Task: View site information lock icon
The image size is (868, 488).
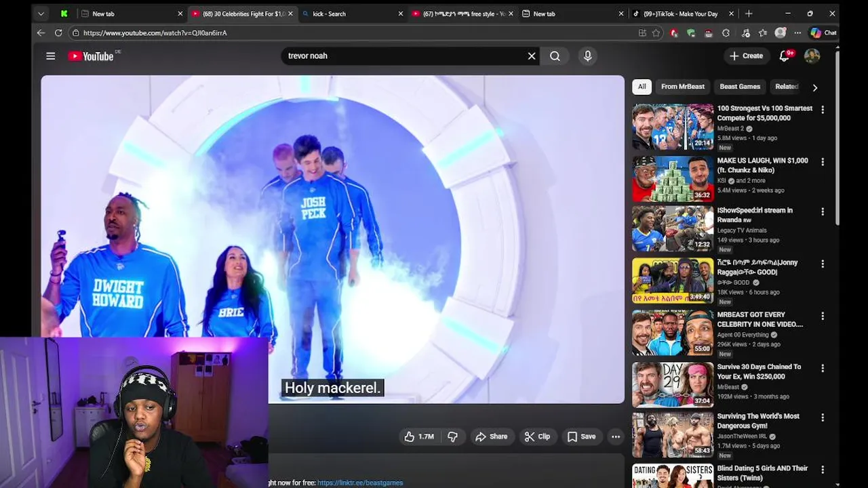Action: pos(76,33)
